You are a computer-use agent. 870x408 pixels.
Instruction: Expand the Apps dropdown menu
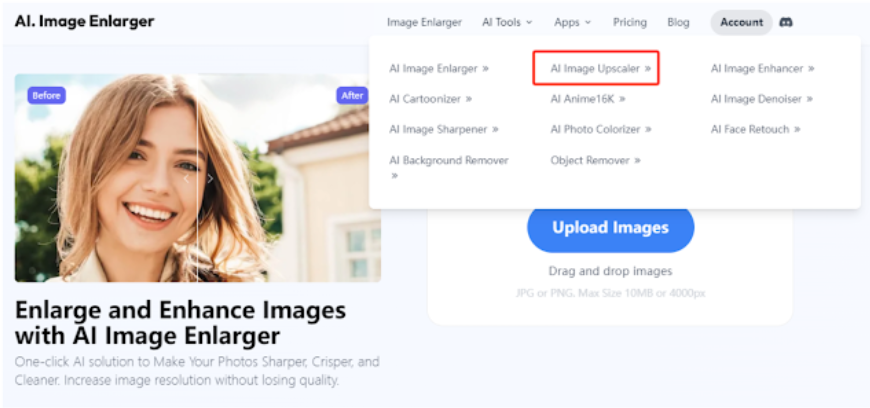tap(573, 22)
